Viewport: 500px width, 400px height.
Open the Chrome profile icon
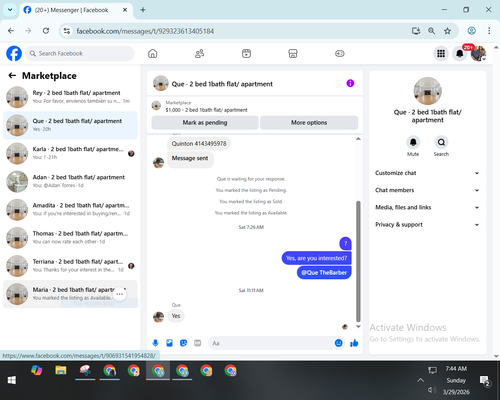click(471, 31)
